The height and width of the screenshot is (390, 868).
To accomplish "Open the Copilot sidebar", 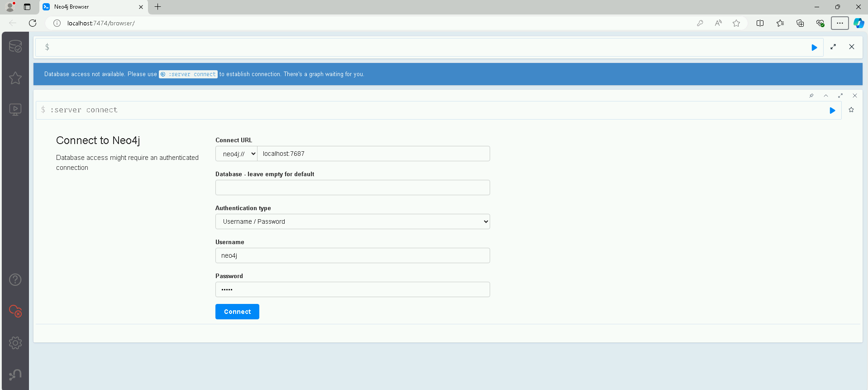I will [858, 23].
